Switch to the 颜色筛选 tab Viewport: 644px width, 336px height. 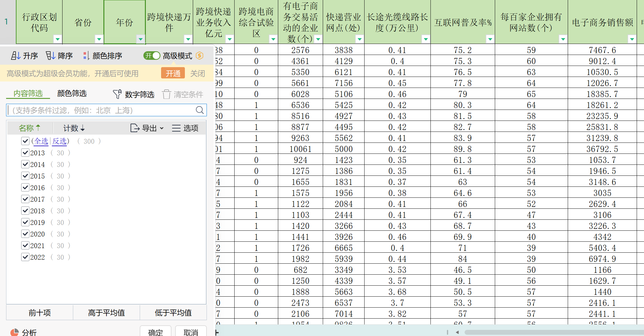click(x=72, y=93)
